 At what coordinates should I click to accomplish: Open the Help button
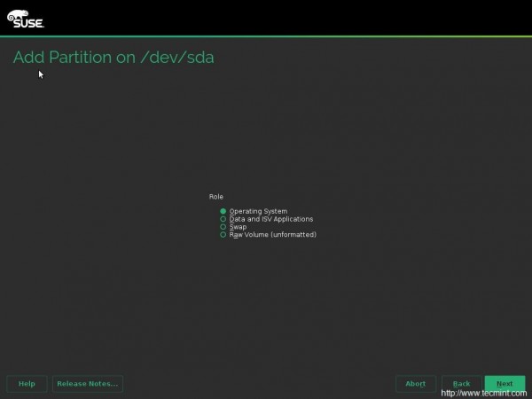pyautogui.click(x=27, y=384)
